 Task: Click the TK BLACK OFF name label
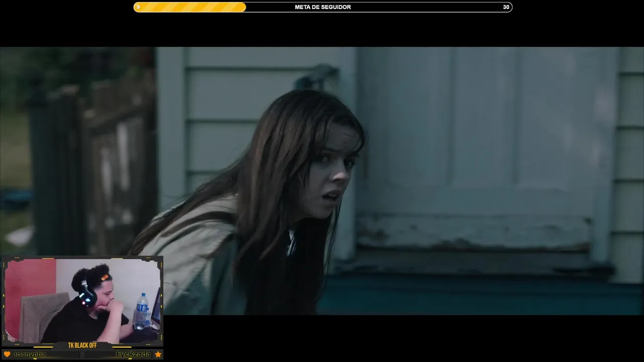83,345
